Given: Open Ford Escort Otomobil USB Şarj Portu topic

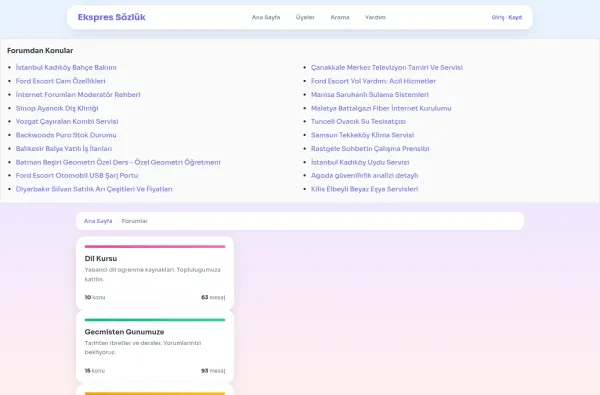Looking at the screenshot, I should coord(77,175).
